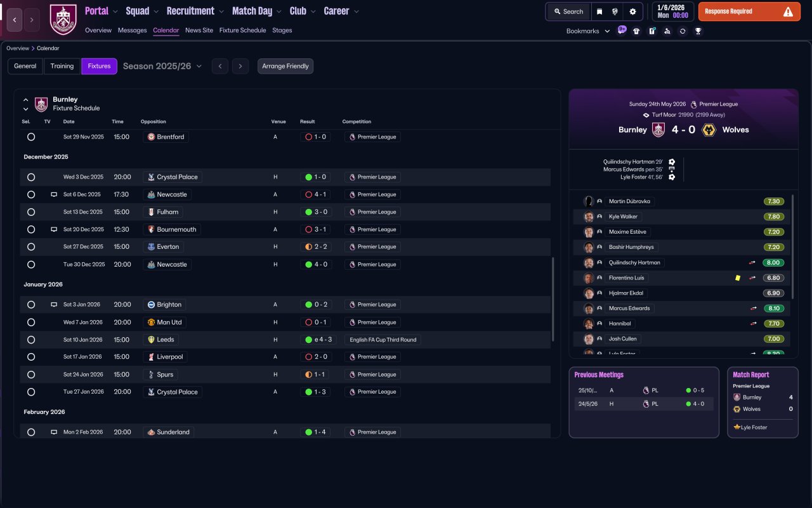Image resolution: width=812 pixels, height=508 pixels.
Task: Open the Season 2025/26 dropdown
Action: click(x=162, y=66)
